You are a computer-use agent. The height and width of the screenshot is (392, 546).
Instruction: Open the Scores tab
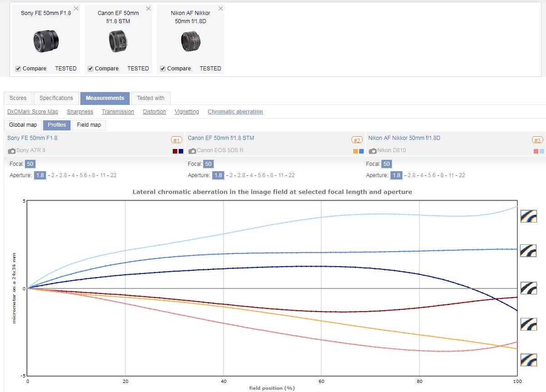point(18,98)
